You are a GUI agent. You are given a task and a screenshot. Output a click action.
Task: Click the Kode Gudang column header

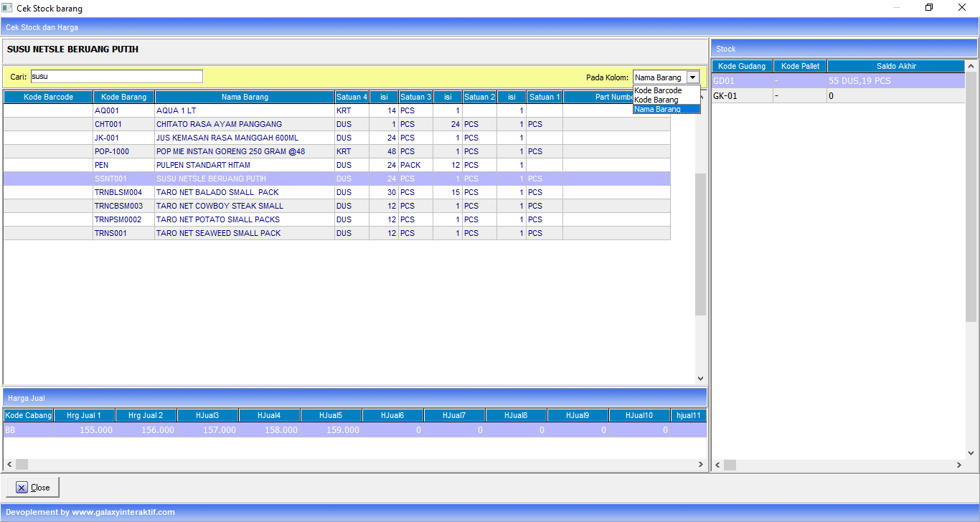coord(742,66)
